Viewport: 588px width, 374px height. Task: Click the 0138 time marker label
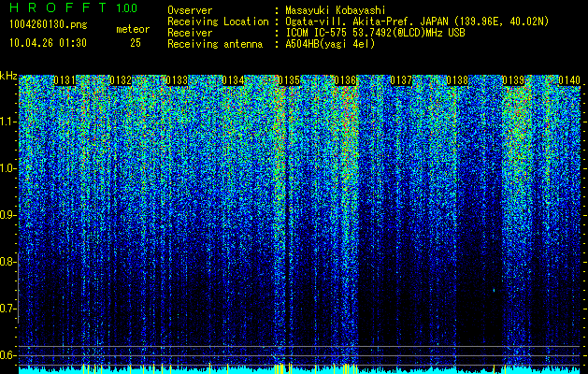click(x=457, y=80)
